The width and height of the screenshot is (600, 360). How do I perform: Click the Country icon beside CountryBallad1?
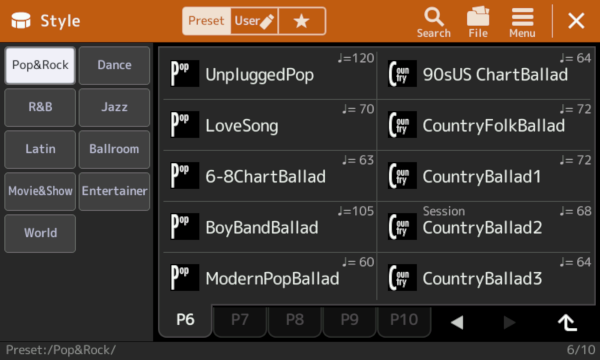tap(402, 175)
